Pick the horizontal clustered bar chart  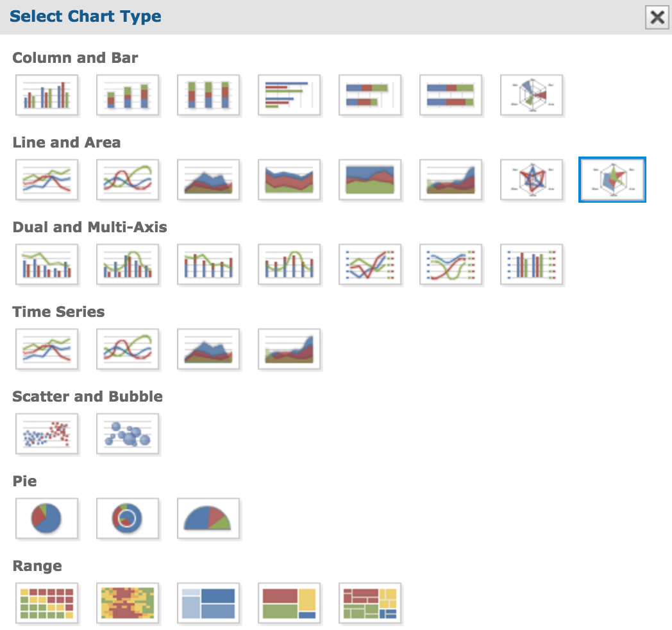click(289, 95)
